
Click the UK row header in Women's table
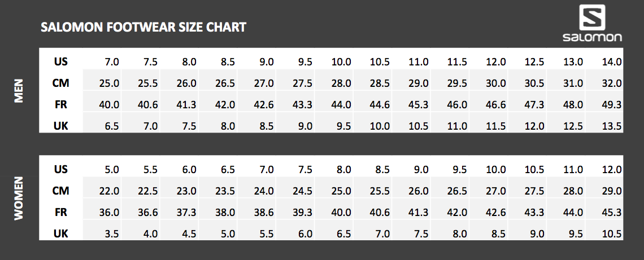click(x=61, y=233)
